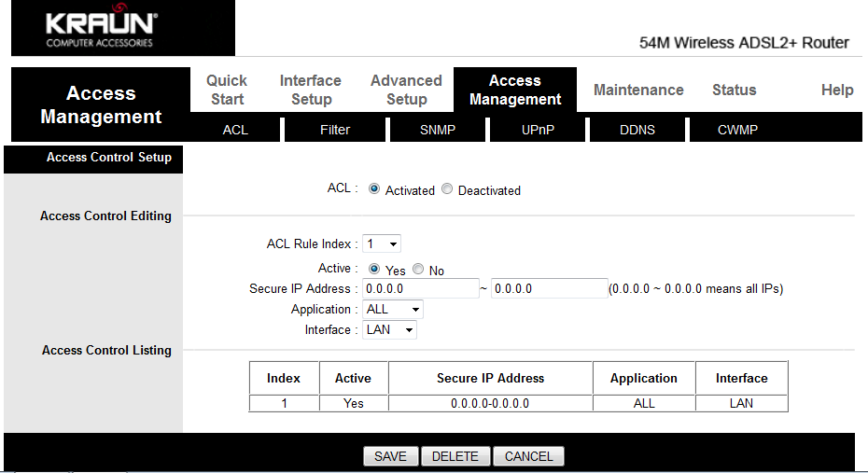Click the Kraun logo
This screenshot has height=473, width=868.
click(102, 28)
